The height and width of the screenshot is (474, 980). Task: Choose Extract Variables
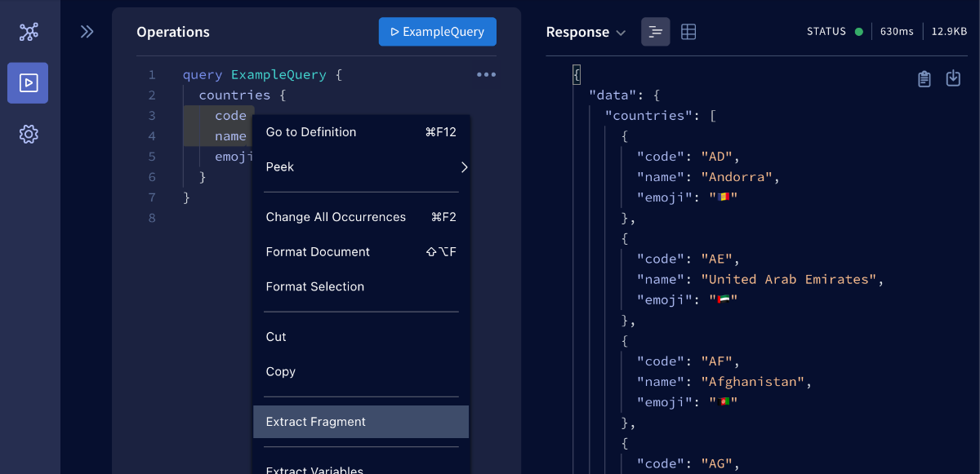[x=361, y=467]
